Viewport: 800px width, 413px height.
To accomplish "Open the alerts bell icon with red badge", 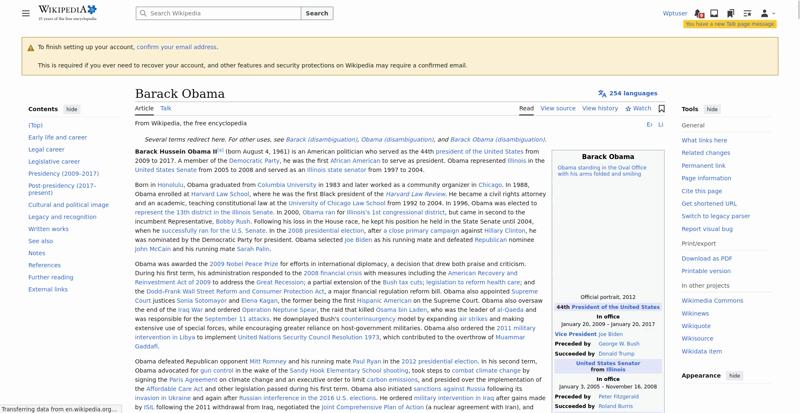I will [699, 13].
